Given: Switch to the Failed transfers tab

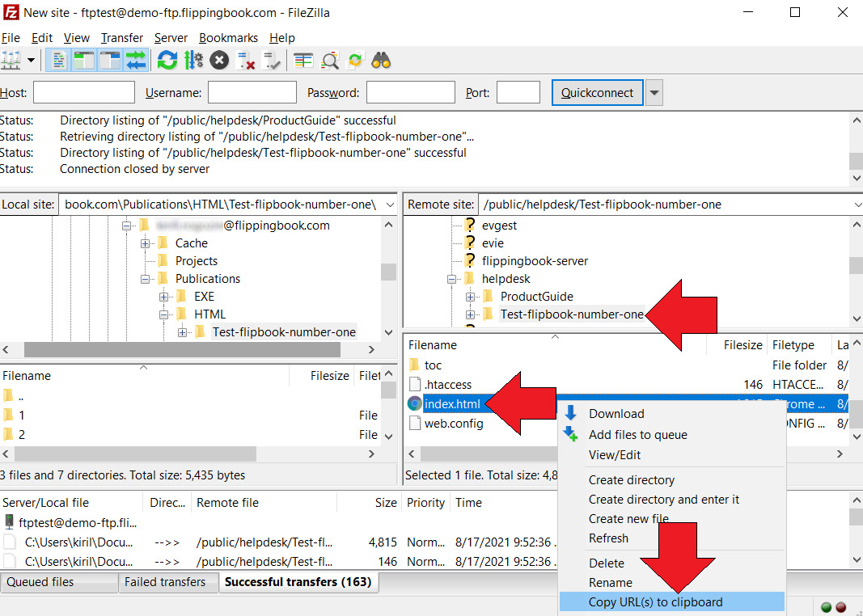Looking at the screenshot, I should (168, 582).
